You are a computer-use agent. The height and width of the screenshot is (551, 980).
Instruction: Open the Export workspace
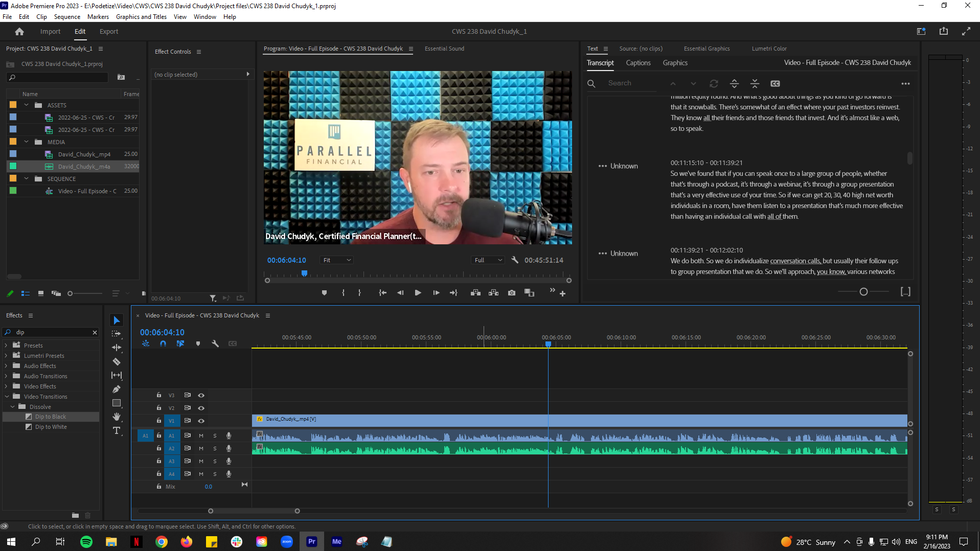point(109,32)
